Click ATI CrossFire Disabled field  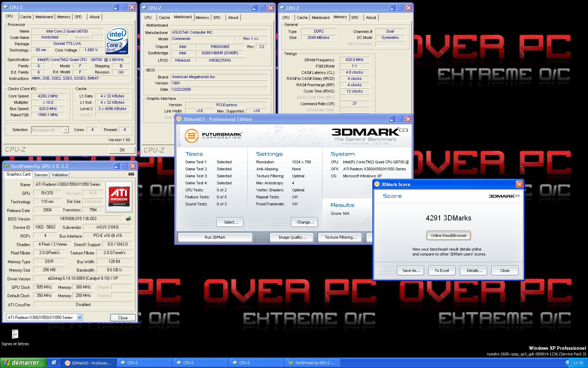83,305
